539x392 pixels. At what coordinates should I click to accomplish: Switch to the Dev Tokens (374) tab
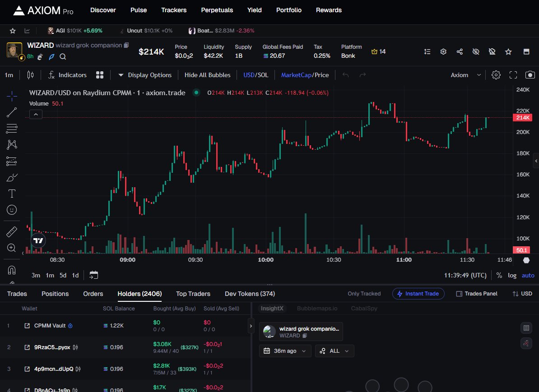tap(250, 294)
